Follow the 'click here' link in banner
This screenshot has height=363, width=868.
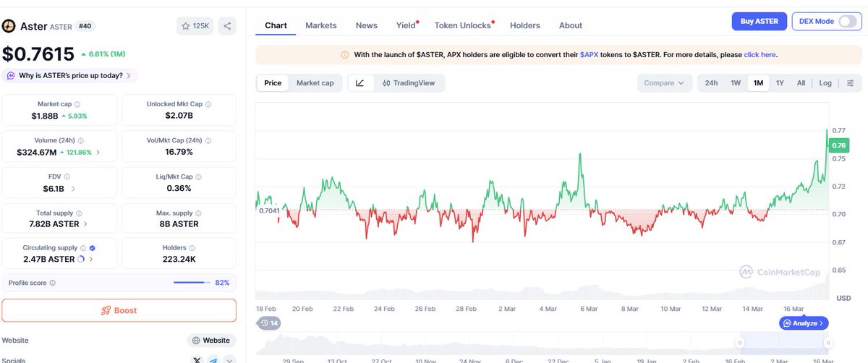pos(759,54)
